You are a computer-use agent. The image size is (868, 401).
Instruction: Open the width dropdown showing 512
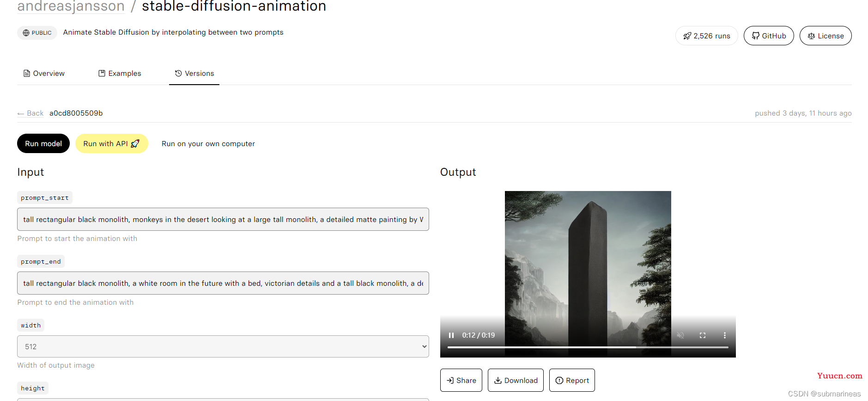[x=223, y=346]
